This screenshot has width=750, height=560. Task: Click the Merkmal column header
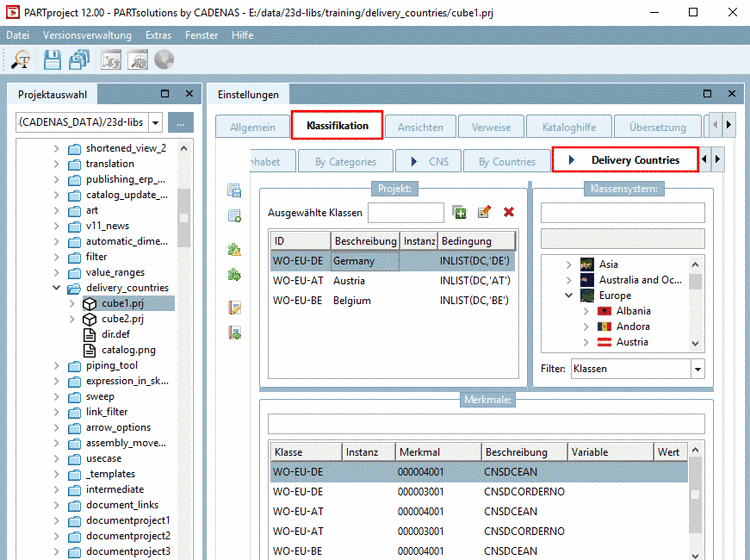(x=438, y=452)
